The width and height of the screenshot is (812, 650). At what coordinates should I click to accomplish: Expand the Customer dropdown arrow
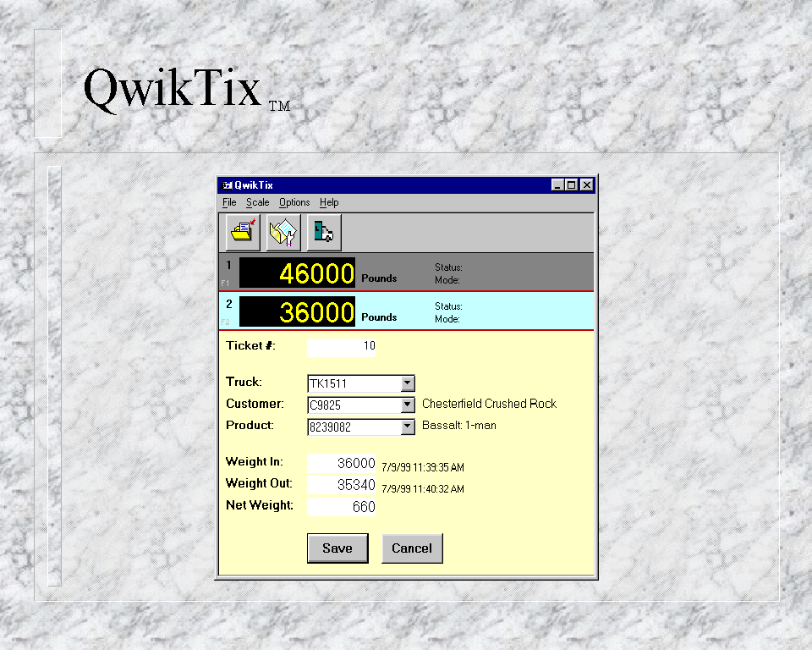point(407,405)
